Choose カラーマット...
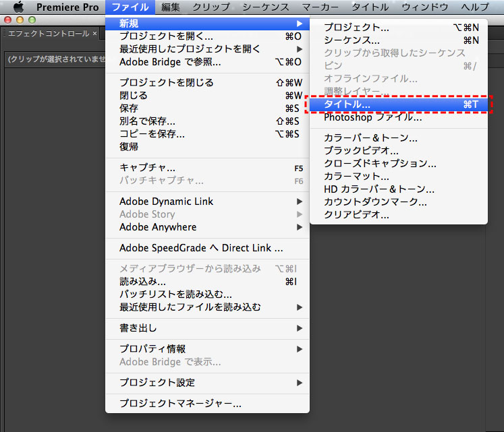 (x=399, y=177)
